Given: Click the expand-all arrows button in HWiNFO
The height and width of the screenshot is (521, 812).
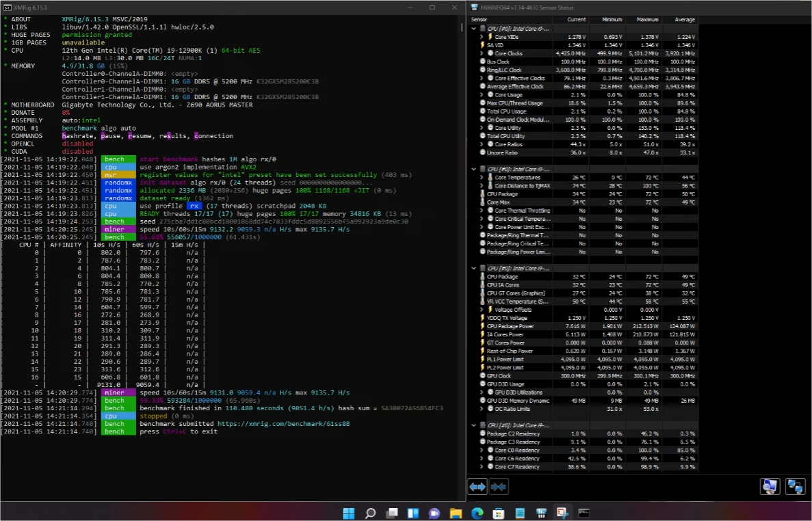Looking at the screenshot, I should pyautogui.click(x=477, y=487).
